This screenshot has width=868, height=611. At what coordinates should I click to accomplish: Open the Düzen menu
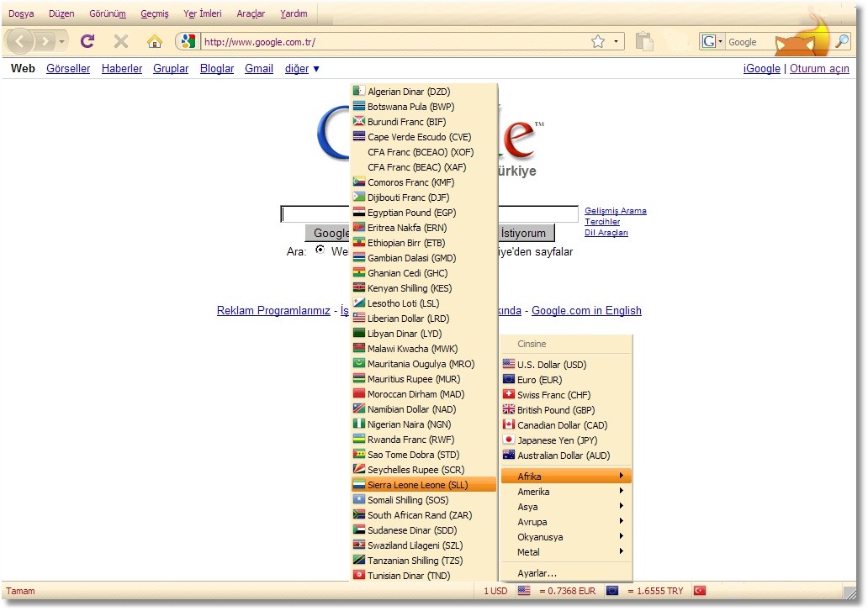click(61, 13)
